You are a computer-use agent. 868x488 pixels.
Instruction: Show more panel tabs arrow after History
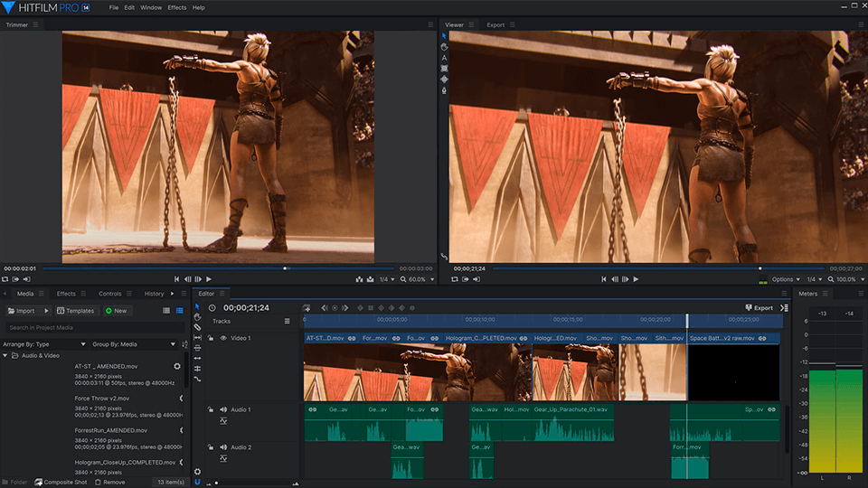(x=172, y=294)
